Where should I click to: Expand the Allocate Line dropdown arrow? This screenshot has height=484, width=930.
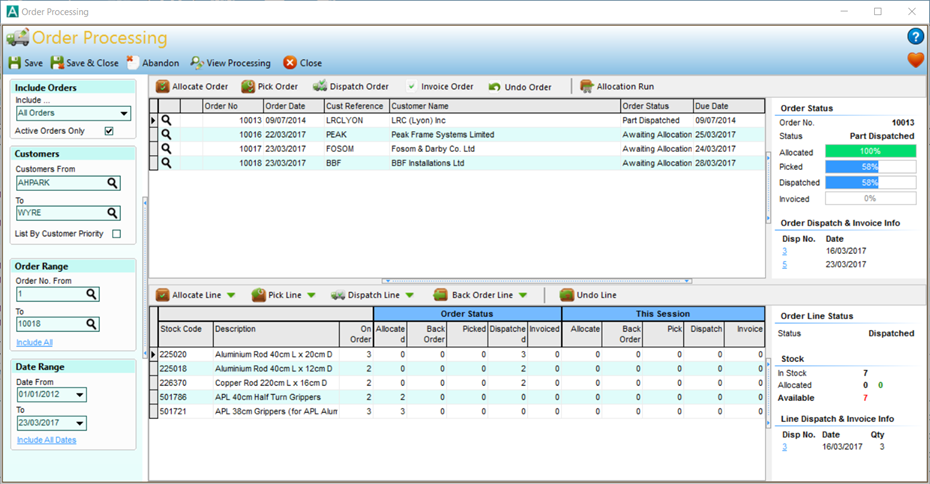click(x=231, y=295)
